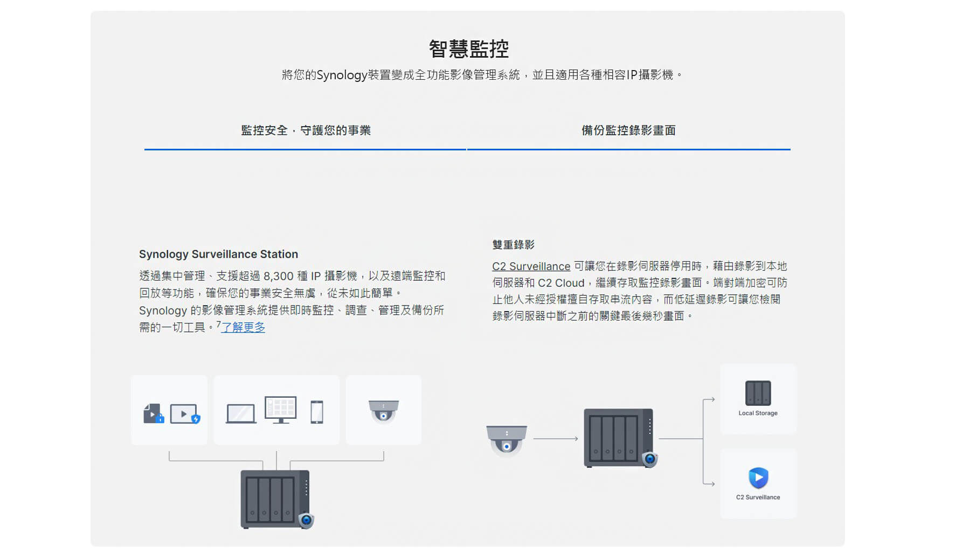Click the Local Storage label
This screenshot has width=962, height=560.
758,413
